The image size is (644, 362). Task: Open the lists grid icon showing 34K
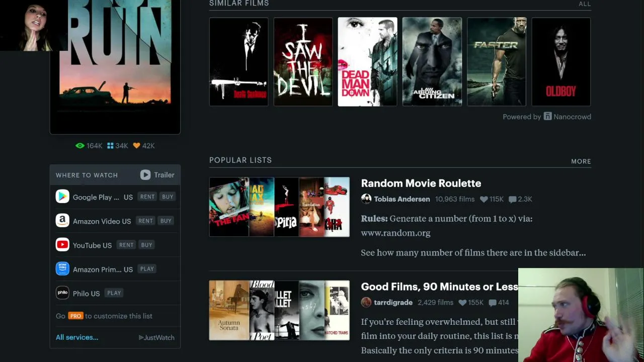(110, 146)
